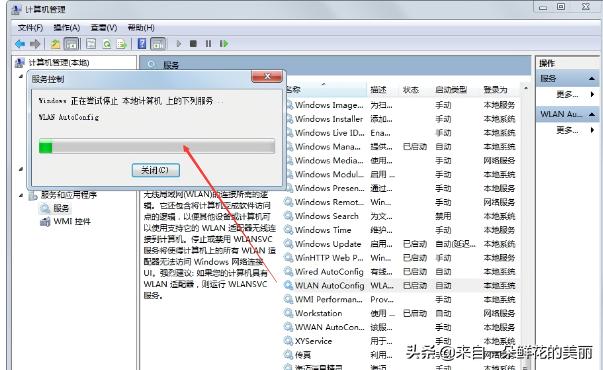Image resolution: width=603 pixels, height=370 pixels.
Task: Select the 服务 item in left tree
Action: [x=61, y=208]
